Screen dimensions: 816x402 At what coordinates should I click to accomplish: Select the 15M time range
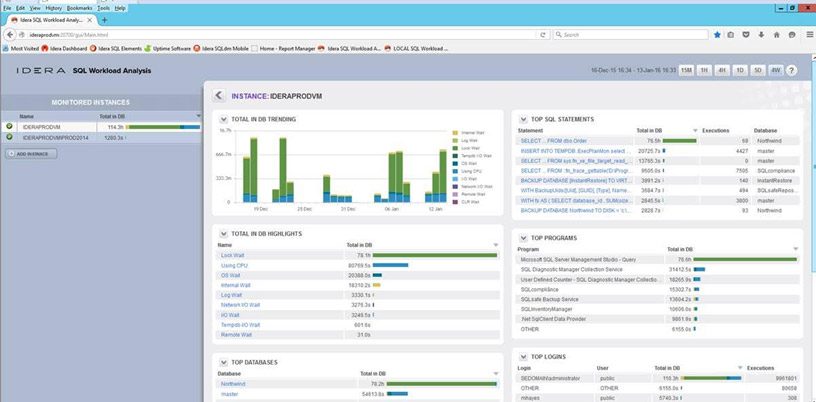tap(686, 70)
